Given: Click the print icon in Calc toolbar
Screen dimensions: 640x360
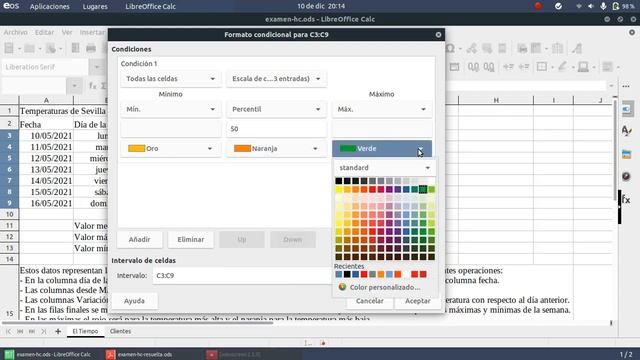Looking at the screenshot, I should point(91,49).
